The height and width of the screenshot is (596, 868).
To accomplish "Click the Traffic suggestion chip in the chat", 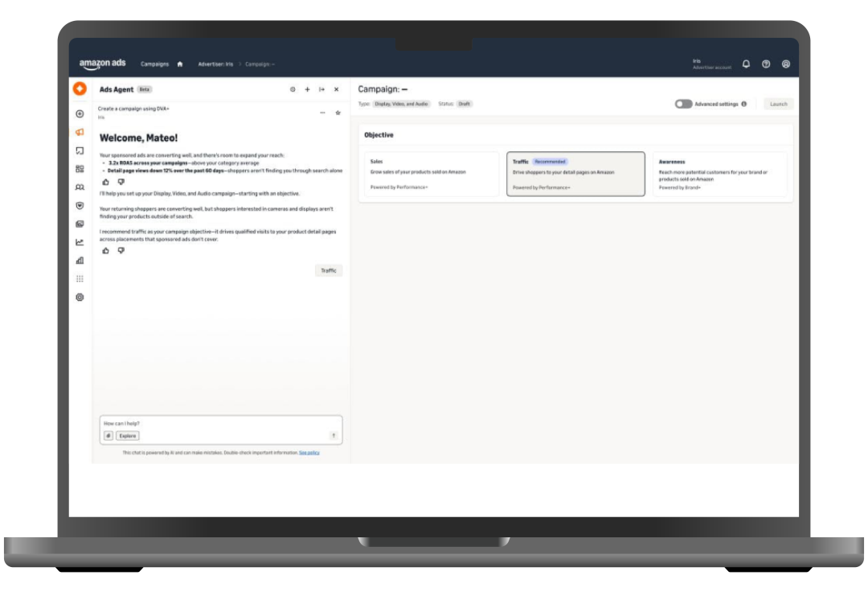I will click(328, 270).
